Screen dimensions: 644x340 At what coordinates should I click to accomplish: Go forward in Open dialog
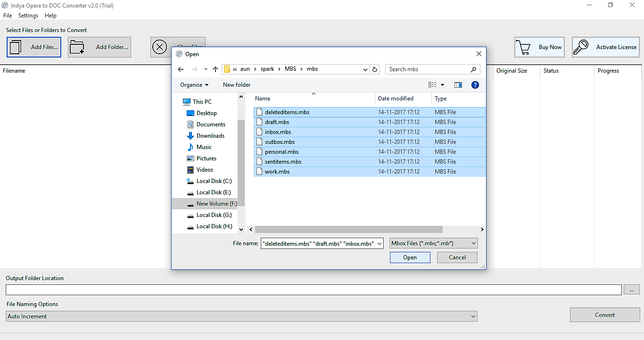pyautogui.click(x=194, y=69)
